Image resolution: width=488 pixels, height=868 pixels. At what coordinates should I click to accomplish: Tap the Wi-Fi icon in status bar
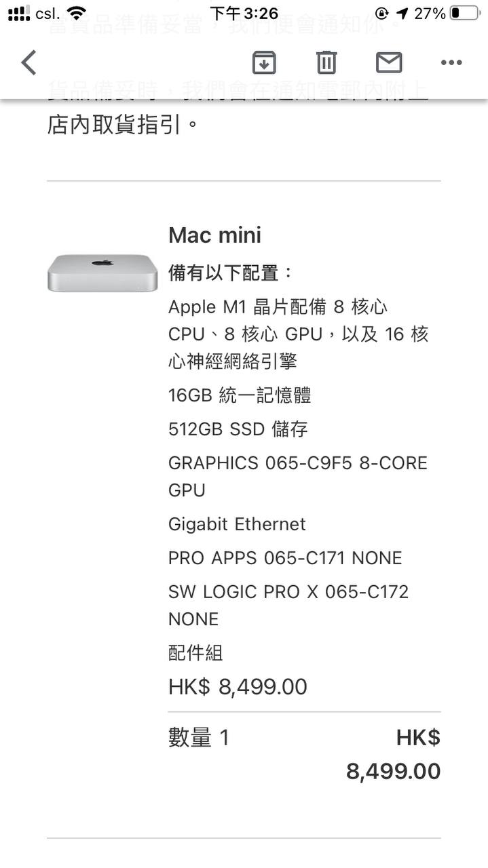[77, 13]
